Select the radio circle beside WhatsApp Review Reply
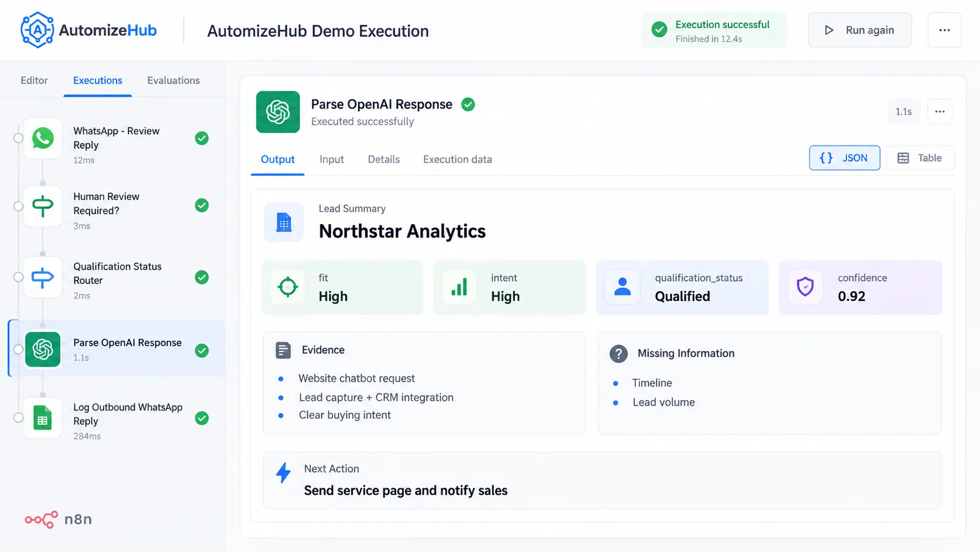Screen dimensions: 980x552 coord(18,138)
